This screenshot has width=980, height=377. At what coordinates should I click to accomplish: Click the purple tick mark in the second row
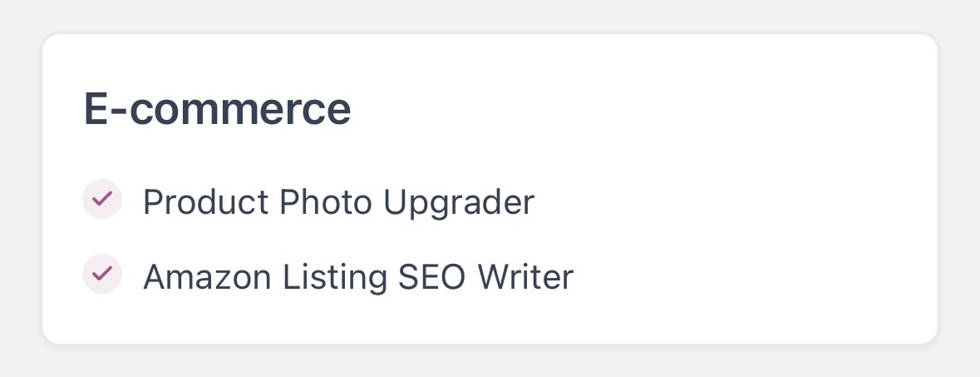coord(102,274)
